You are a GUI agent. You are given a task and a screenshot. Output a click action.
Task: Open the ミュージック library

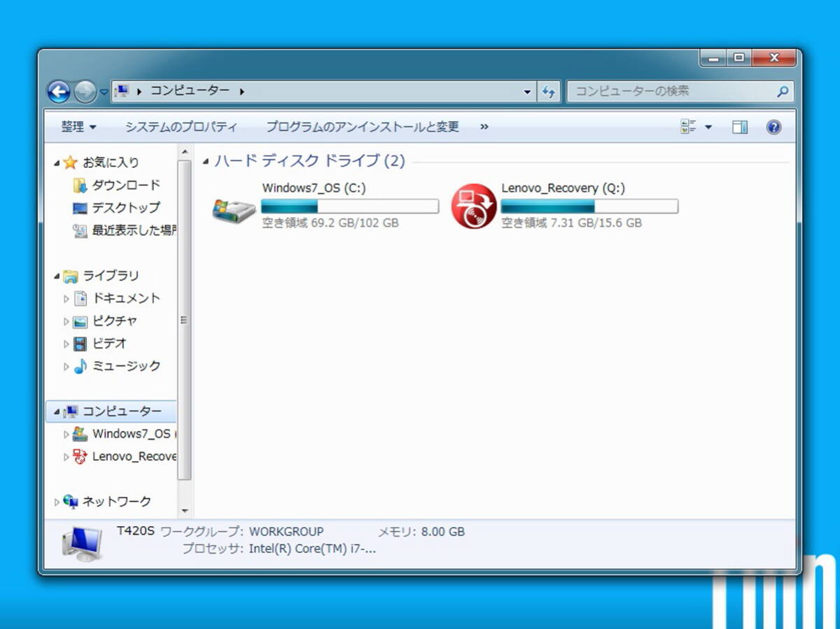pos(126,365)
